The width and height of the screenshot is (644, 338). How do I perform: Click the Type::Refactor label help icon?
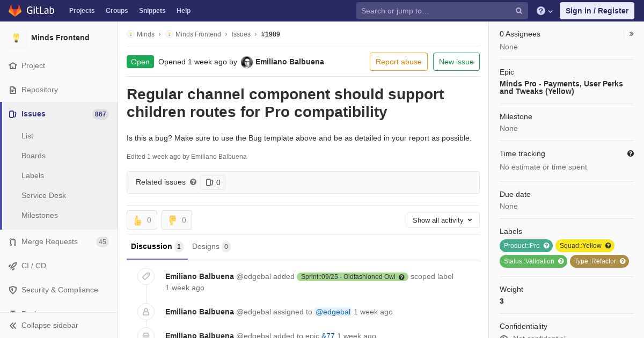click(x=623, y=261)
